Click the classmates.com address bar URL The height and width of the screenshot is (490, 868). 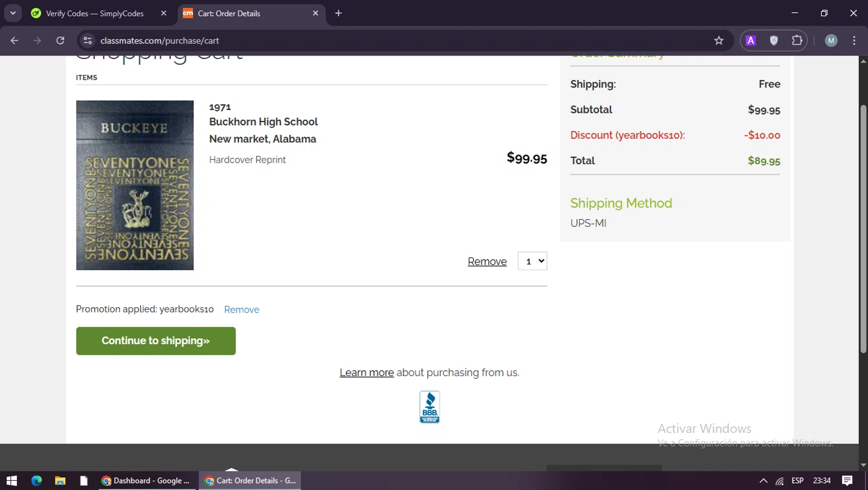click(x=160, y=40)
